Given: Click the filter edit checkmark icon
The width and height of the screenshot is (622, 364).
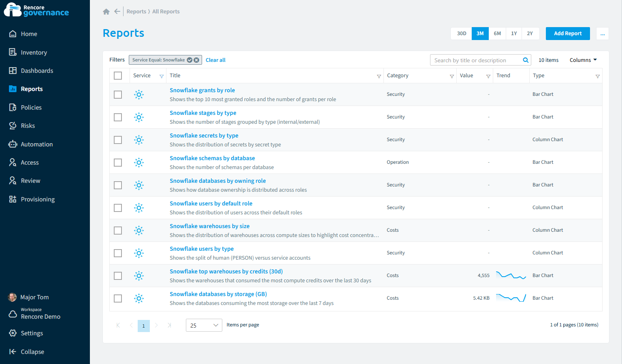Looking at the screenshot, I should click(190, 60).
